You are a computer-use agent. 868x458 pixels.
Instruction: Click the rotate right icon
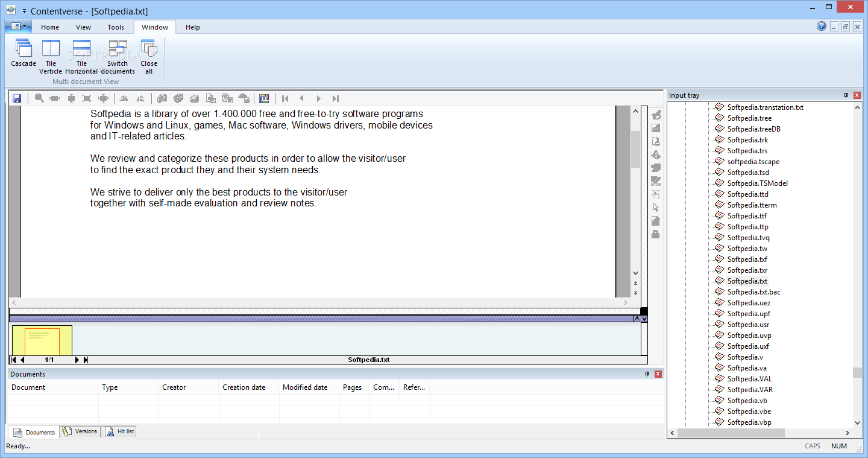[x=140, y=98]
